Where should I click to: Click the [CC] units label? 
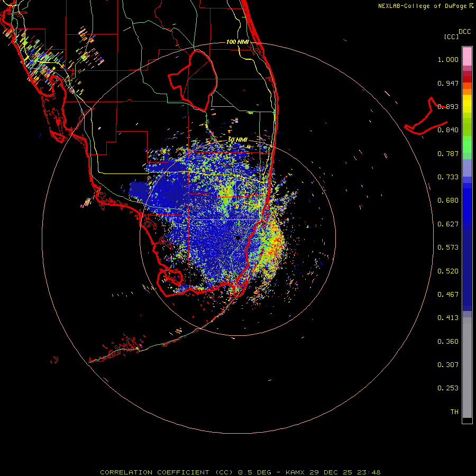point(451,36)
